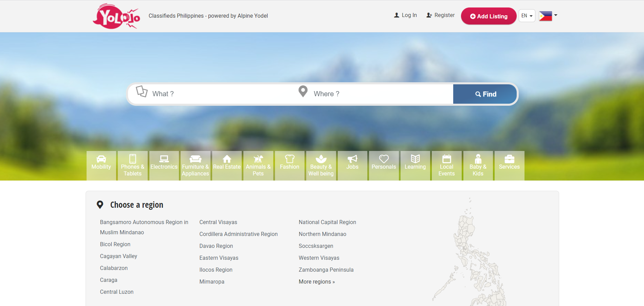644x306 pixels.
Task: Focus the What? search field
Action: click(x=221, y=94)
